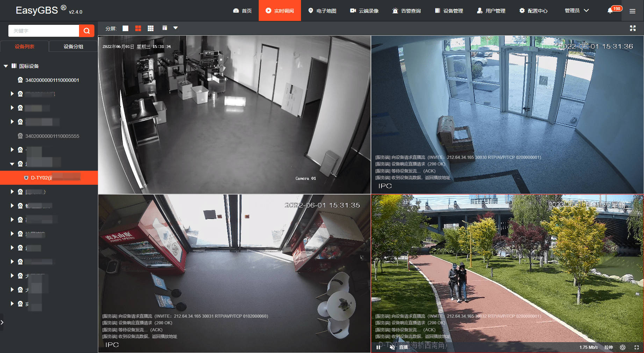
Task: Collapse expanded device above D-TY02
Action: point(12,164)
